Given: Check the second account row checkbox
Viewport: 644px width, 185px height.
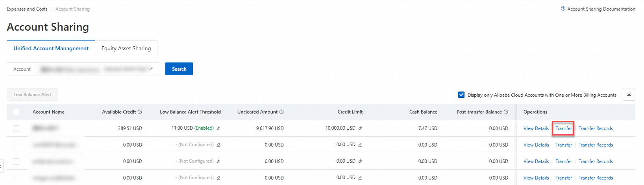Looking at the screenshot, I should tap(16, 145).
